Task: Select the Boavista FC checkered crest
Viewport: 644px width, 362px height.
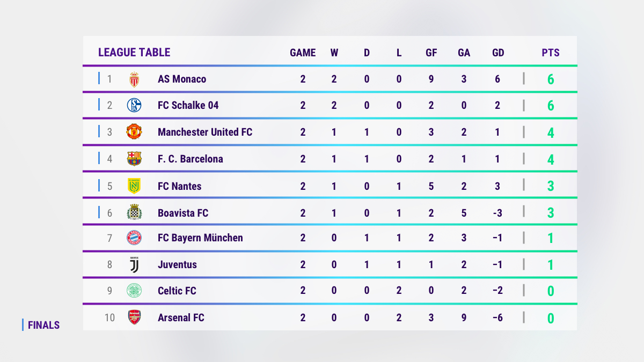Action: coord(134,212)
